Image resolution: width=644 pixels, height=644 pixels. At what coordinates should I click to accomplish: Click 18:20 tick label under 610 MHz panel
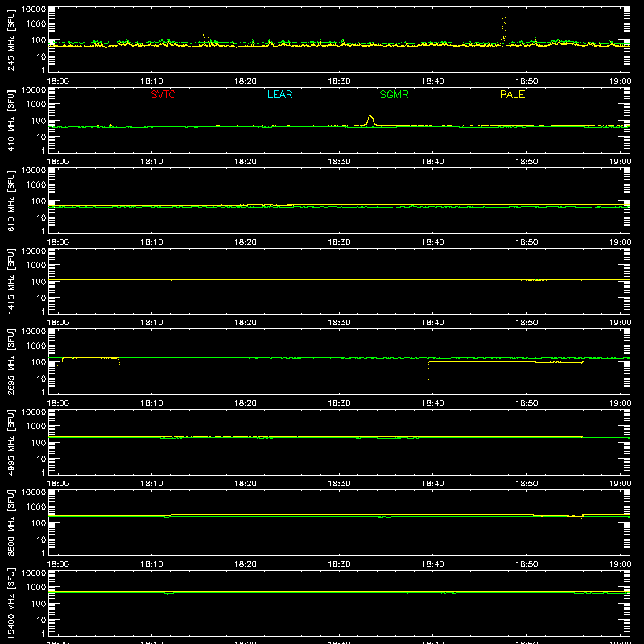[246, 242]
